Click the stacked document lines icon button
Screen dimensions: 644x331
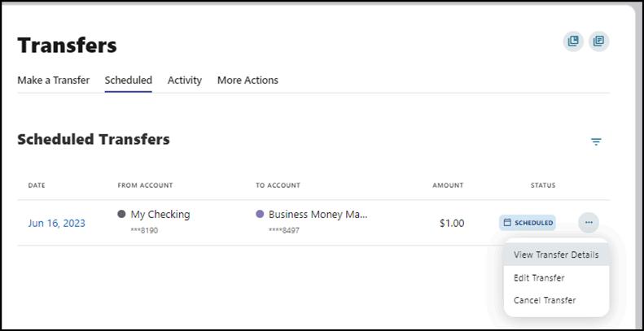[598, 41]
